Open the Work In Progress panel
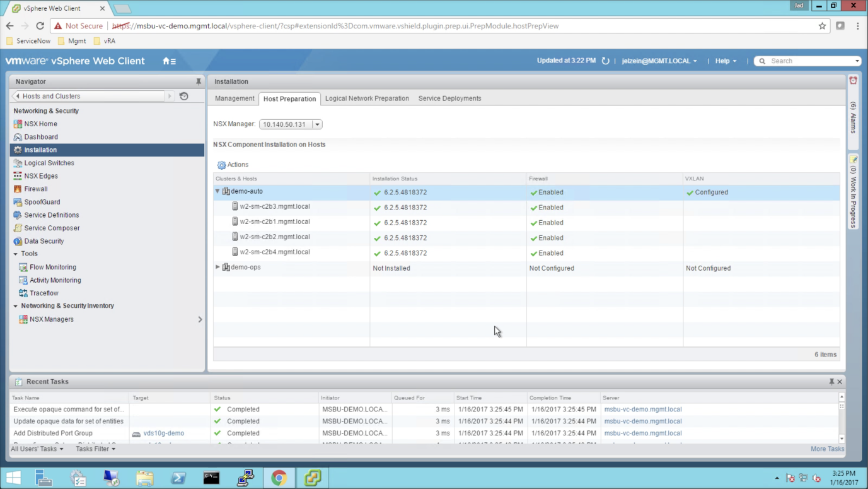868x489 pixels. click(853, 192)
